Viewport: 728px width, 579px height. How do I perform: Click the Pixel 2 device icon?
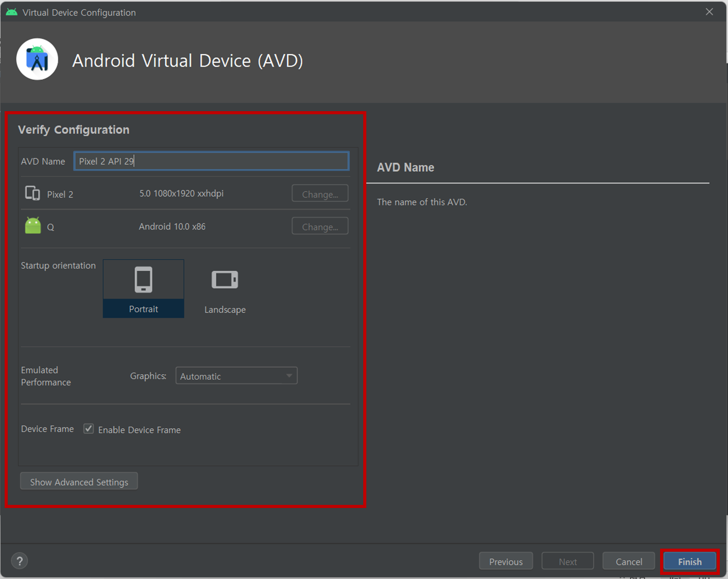32,193
